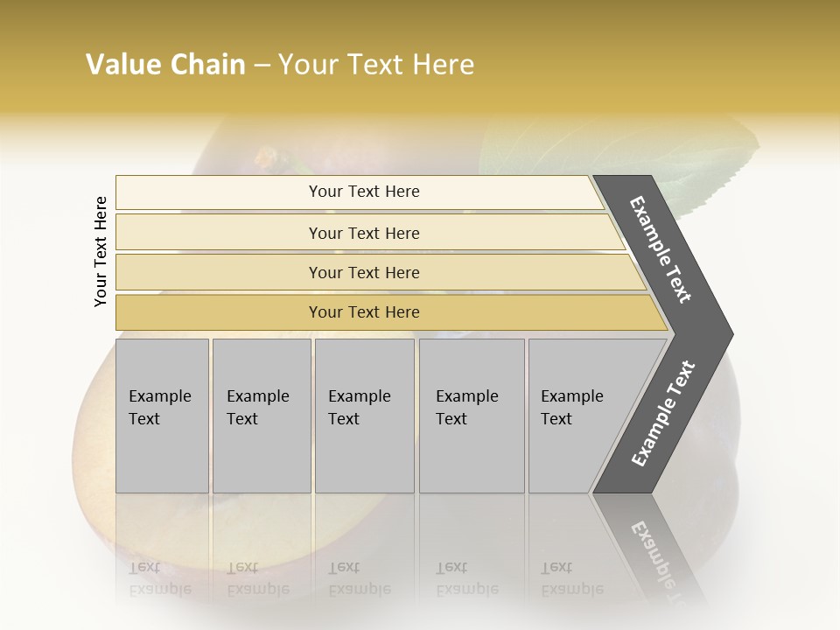Select "Your Text Here" in the slide title
This screenshot has height=630, width=840.
coord(376,65)
